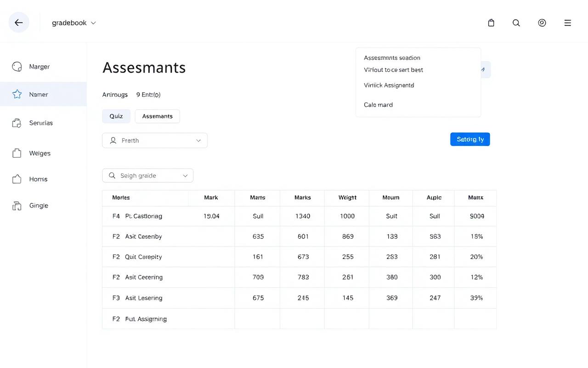Select Marger in the sidebar
Image resolution: width=588 pixels, height=368 pixels.
pos(43,67)
